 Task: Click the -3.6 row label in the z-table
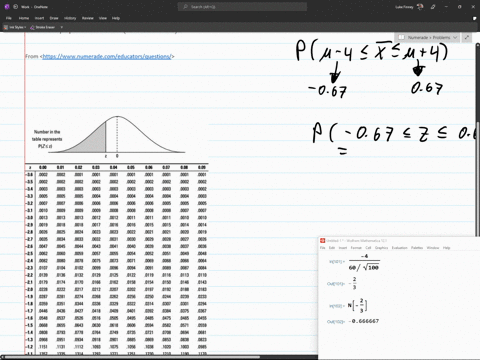tap(30, 174)
